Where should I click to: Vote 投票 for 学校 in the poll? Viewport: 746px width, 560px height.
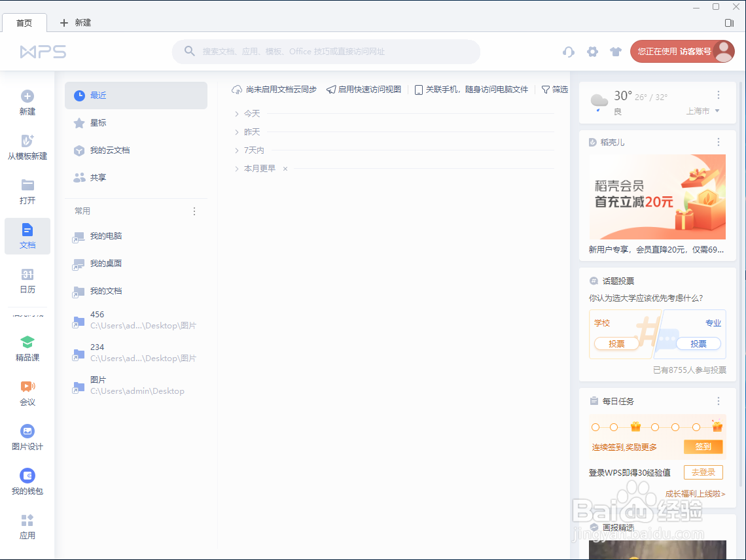coord(616,343)
